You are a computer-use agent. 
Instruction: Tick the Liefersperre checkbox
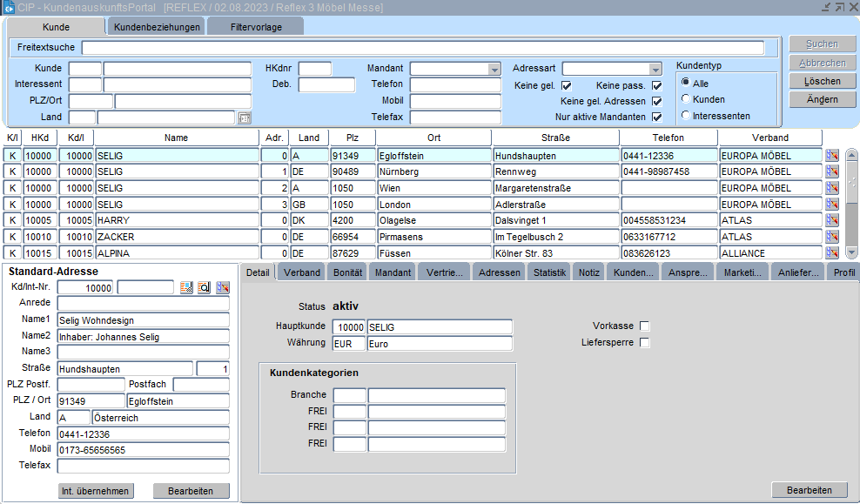coord(645,343)
